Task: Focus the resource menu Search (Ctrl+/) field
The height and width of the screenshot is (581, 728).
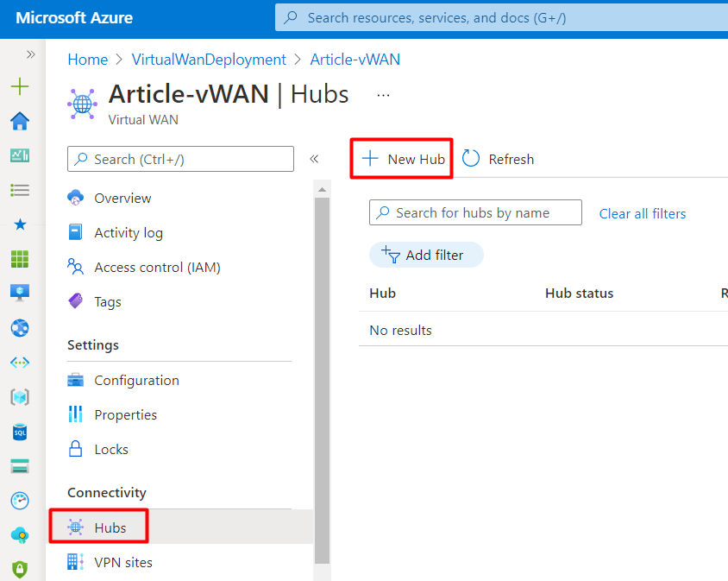Action: tap(180, 159)
